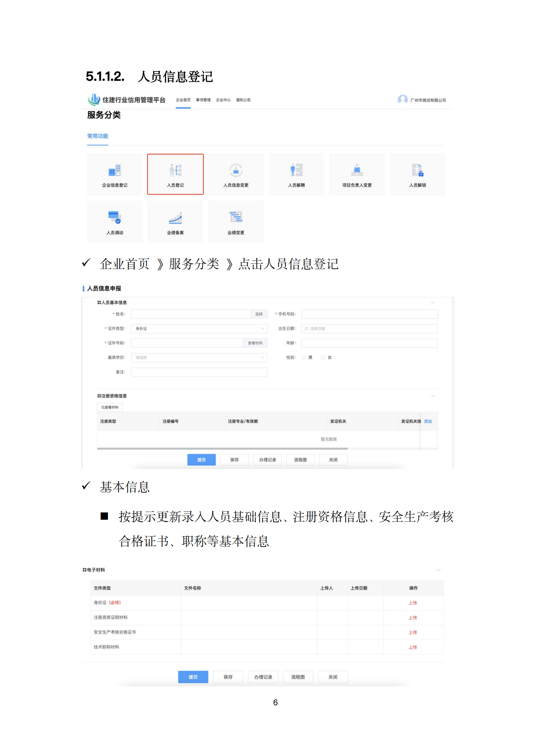Select the 女 gender radio button
The width and height of the screenshot is (535, 756).
point(323,357)
